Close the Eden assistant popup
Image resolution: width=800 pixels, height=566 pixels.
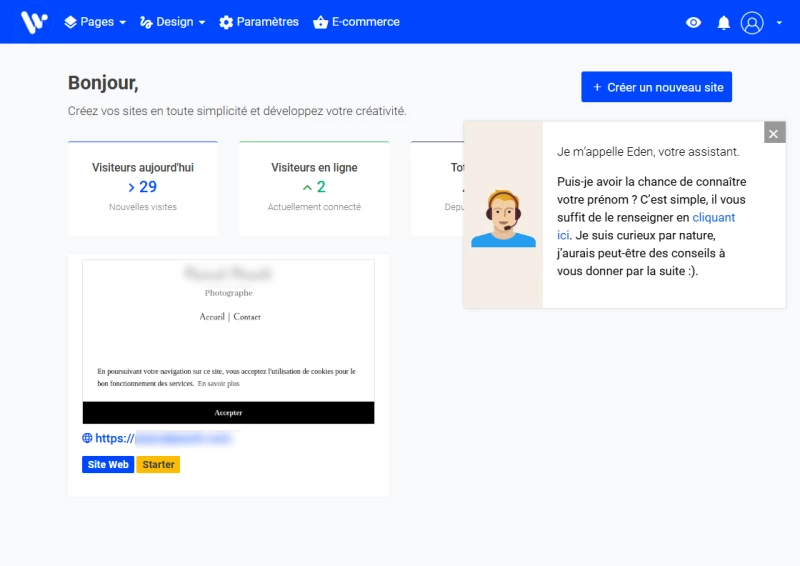tap(774, 133)
